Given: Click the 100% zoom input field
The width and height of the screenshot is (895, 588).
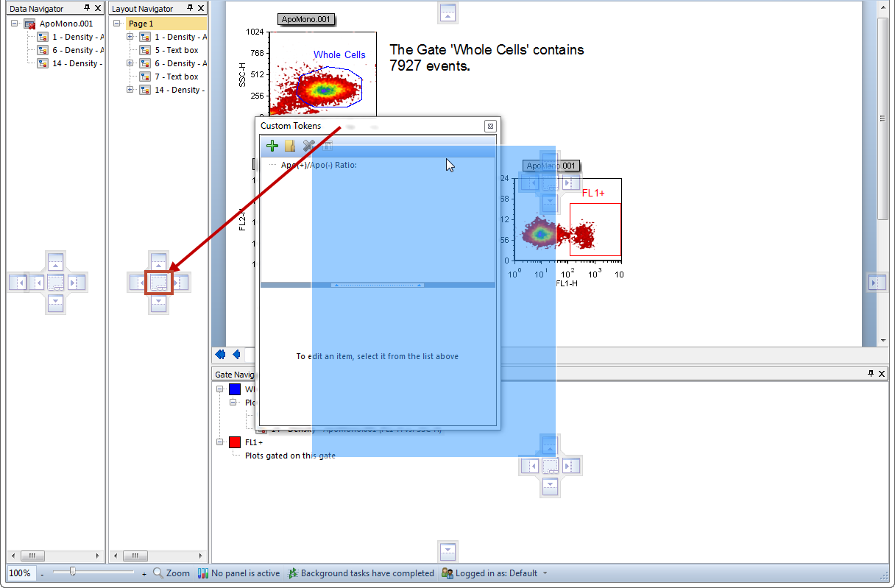Looking at the screenshot, I should [21, 573].
